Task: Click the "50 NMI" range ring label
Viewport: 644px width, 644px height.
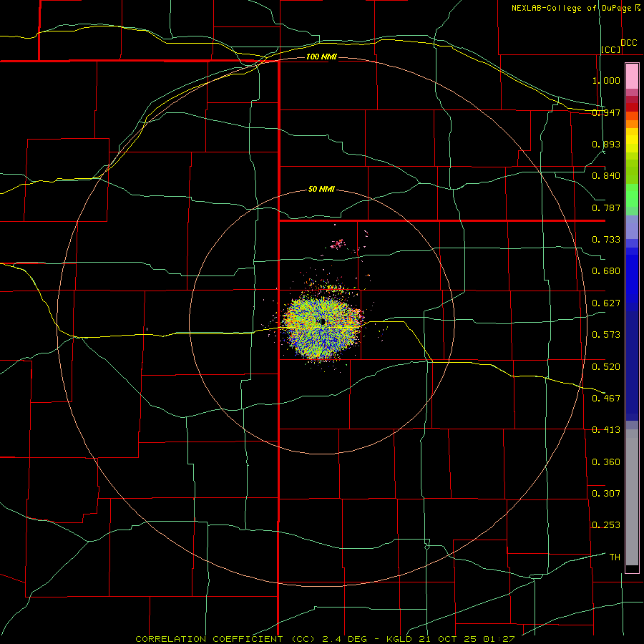Action: (x=321, y=190)
